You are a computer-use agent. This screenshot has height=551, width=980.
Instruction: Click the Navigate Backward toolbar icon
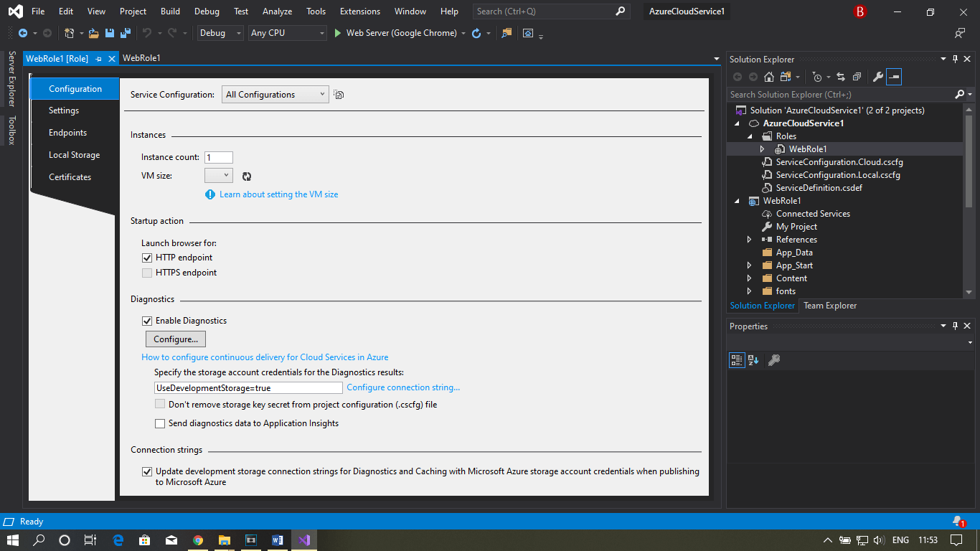(x=23, y=33)
